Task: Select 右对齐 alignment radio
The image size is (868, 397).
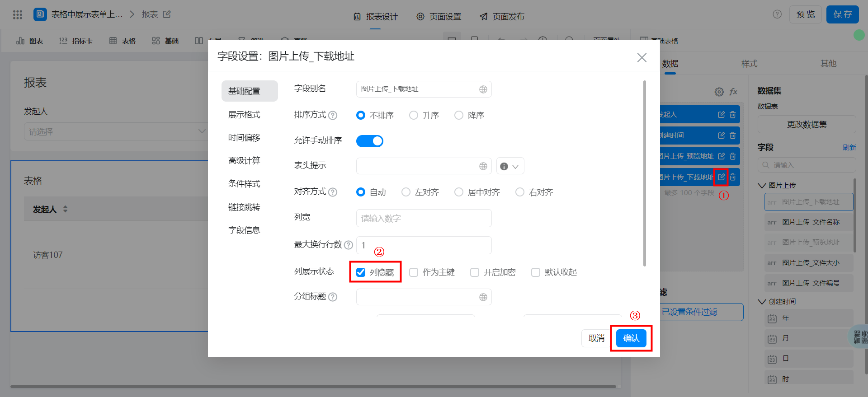Action: 520,192
